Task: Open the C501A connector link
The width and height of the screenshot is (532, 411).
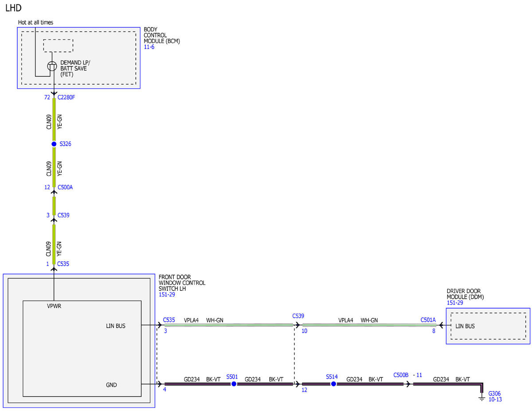Action: 428,319
